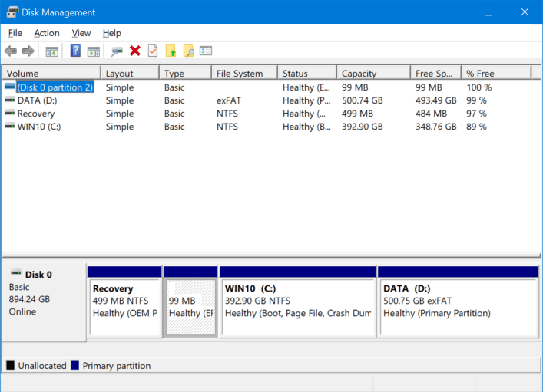The image size is (543, 392).
Task: Sort by the Capacity column header
Action: point(374,74)
